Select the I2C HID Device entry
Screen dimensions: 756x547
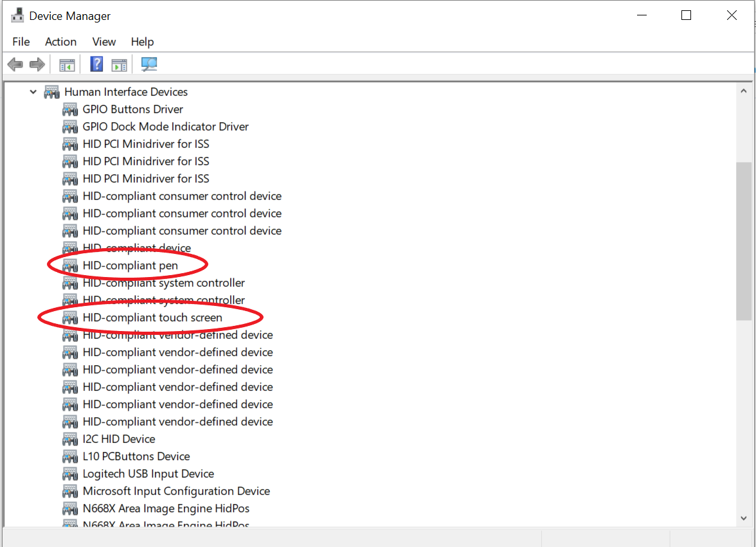click(x=119, y=439)
